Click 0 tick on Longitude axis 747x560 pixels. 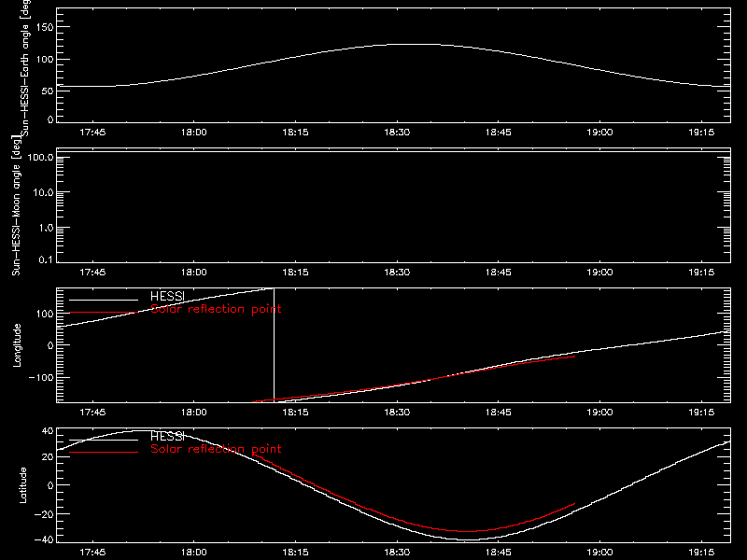(x=50, y=345)
